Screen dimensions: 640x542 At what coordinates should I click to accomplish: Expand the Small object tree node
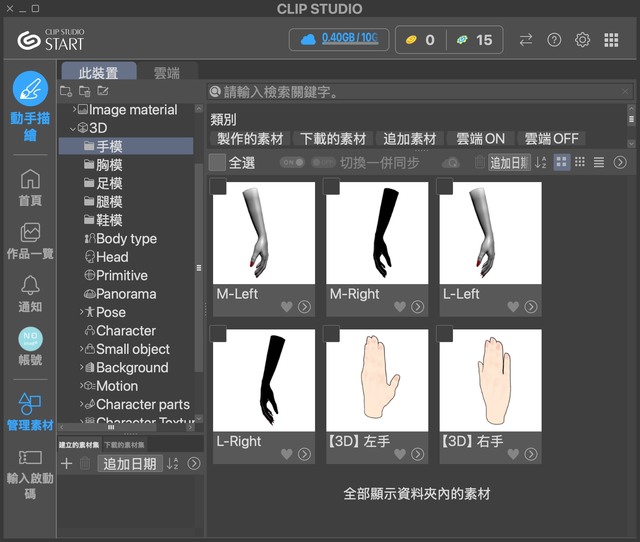click(82, 349)
